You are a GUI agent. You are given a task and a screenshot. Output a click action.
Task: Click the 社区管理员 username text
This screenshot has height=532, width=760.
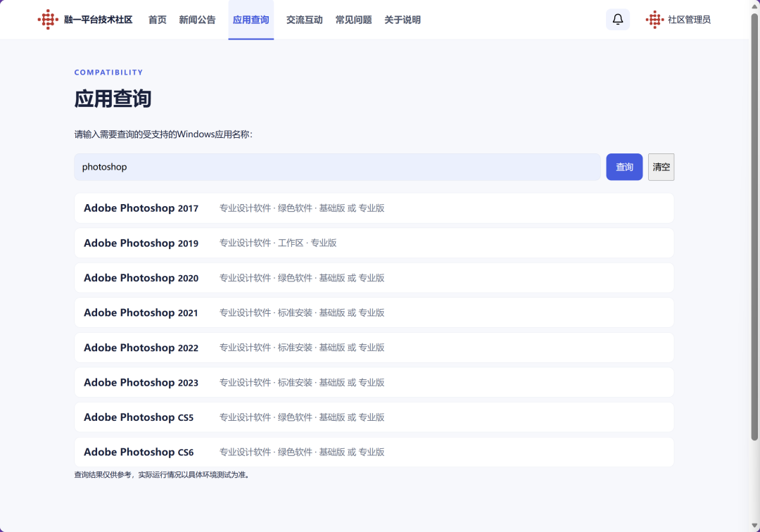(x=689, y=20)
